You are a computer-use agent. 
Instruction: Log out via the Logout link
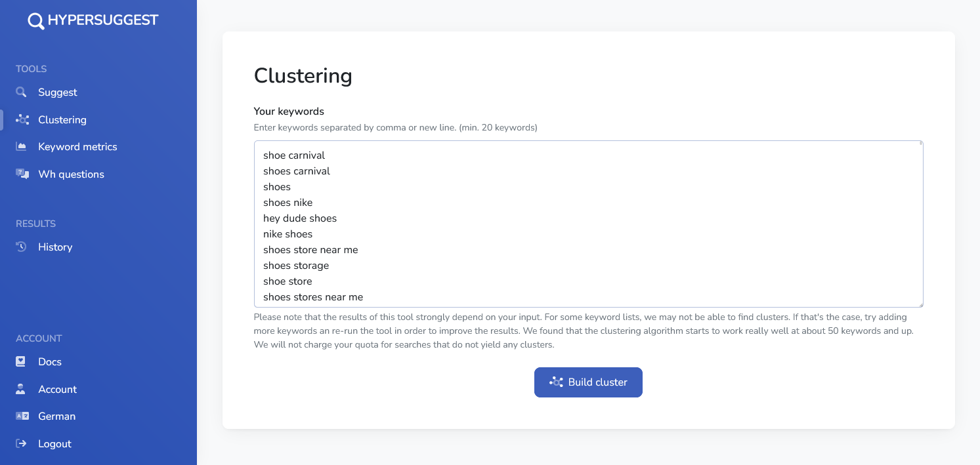(54, 443)
